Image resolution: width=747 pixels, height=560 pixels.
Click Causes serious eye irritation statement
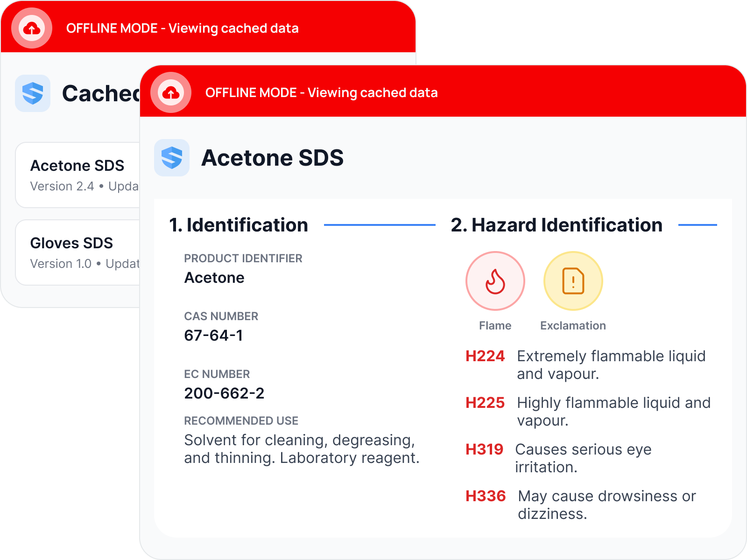(583, 458)
